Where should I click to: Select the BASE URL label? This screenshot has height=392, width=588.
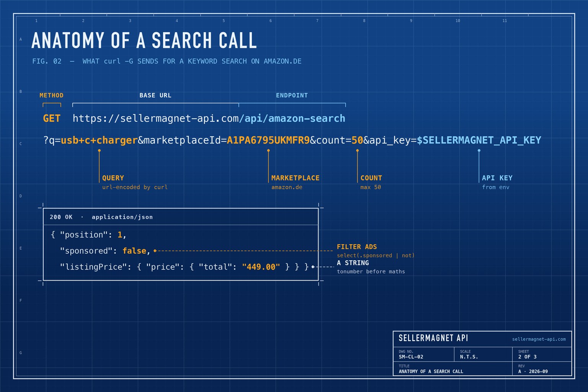point(155,95)
